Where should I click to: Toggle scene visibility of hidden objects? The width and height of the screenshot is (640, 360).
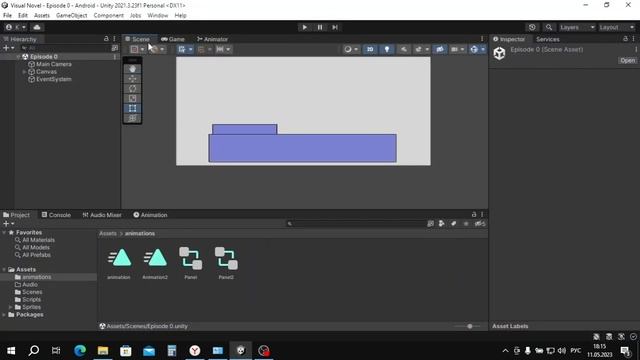coord(440,49)
